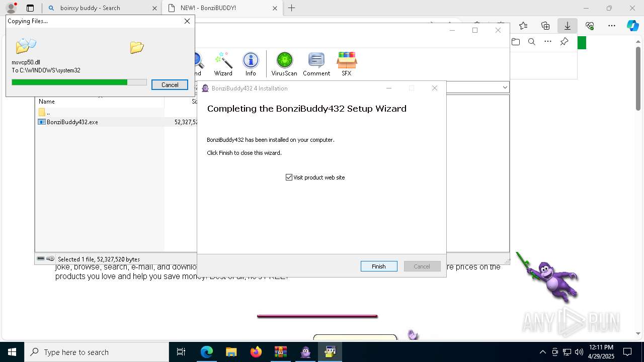Image resolution: width=644 pixels, height=362 pixels.
Task: Open Edge Collections icon
Action: coord(545,26)
